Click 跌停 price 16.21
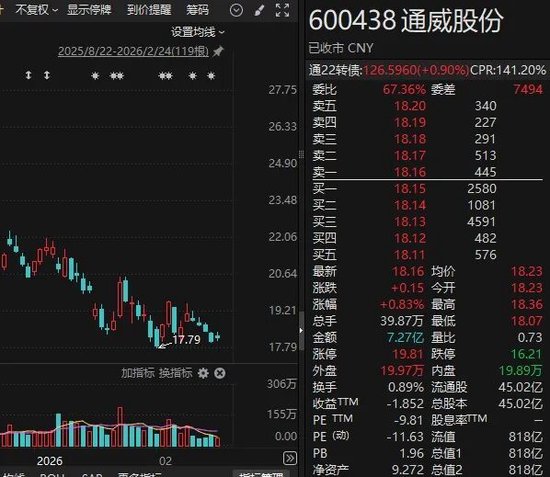550x477 pixels. pyautogui.click(x=526, y=354)
